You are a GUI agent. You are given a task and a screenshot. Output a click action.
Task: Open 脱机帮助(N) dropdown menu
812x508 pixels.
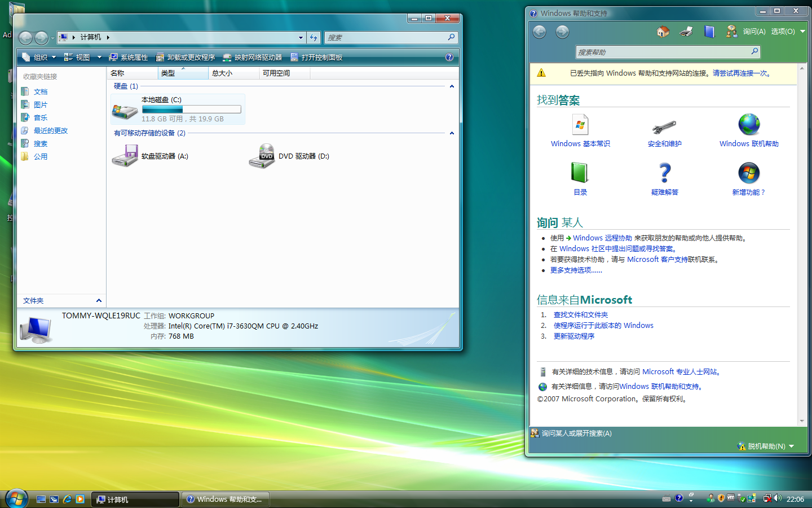pos(766,446)
